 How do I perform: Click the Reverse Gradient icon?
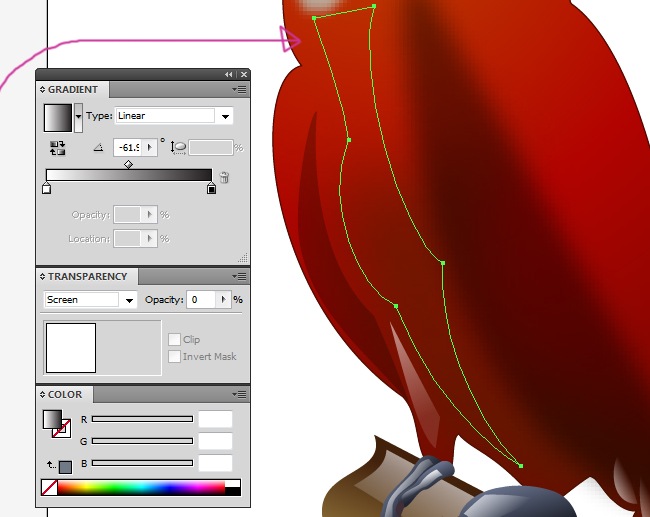(58, 147)
